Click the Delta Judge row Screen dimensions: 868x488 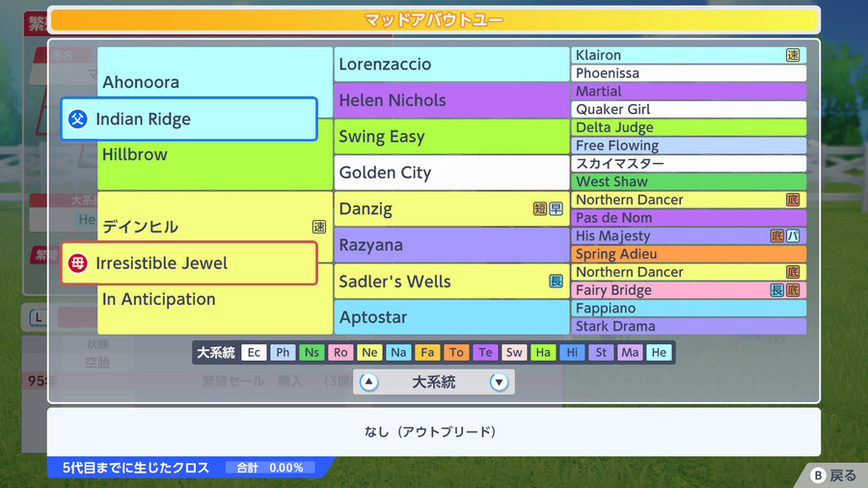[x=689, y=127]
